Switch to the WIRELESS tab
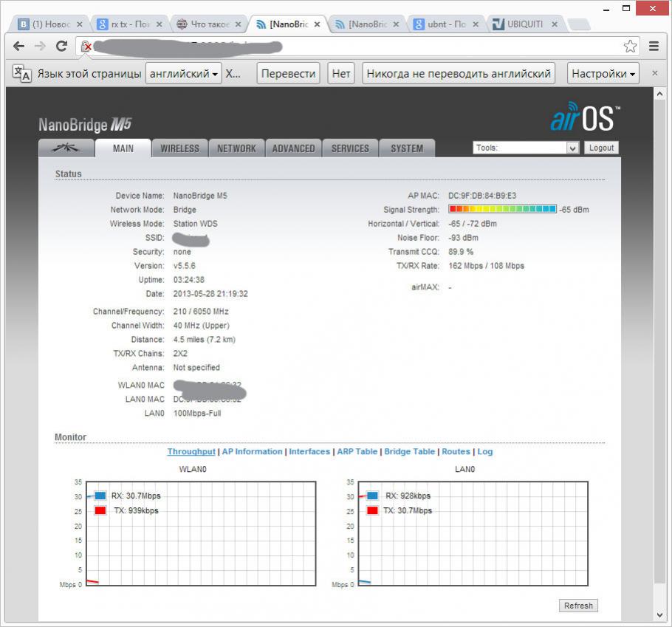Image resolution: width=672 pixels, height=627 pixels. pos(179,148)
